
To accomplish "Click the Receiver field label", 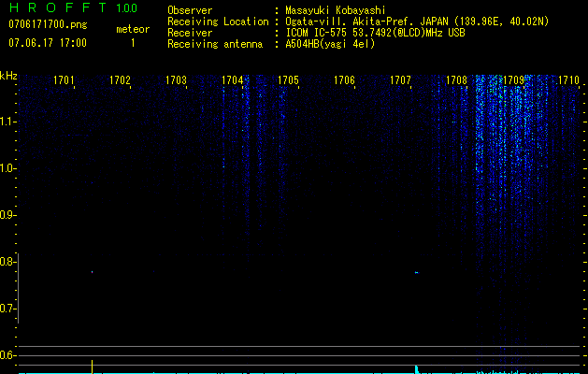I will 190,33.
